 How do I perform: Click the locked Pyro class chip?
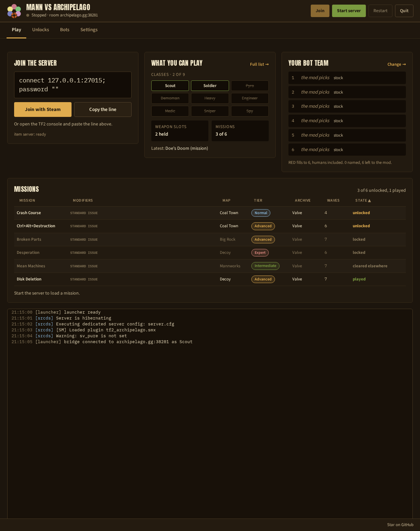coord(250,86)
